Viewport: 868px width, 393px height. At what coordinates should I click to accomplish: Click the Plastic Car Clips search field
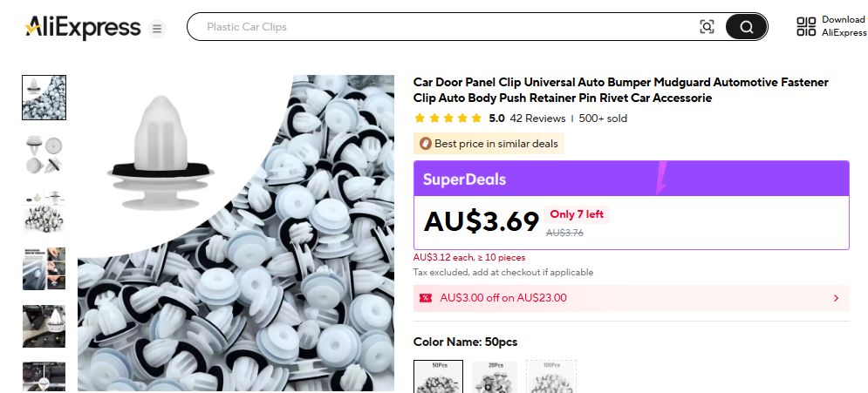pos(436,27)
